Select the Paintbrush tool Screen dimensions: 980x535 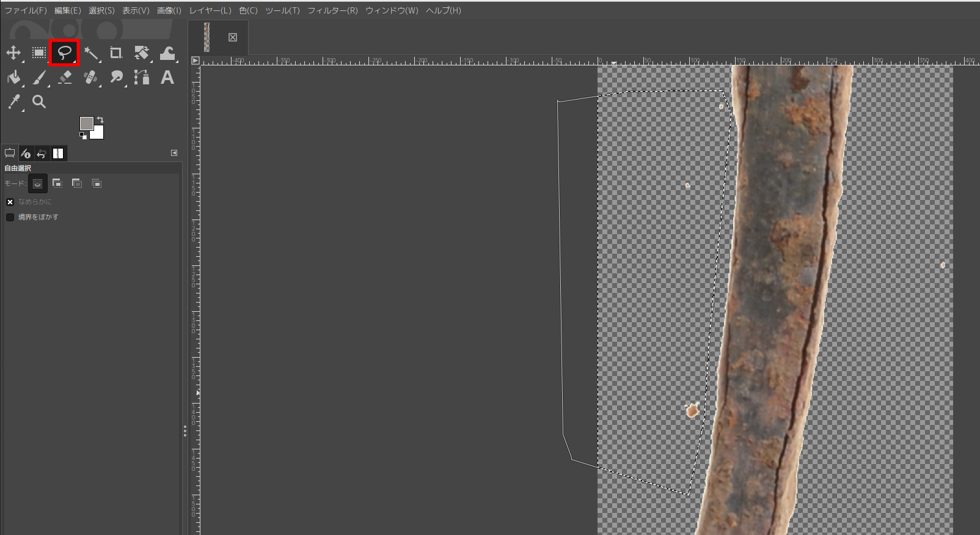(x=39, y=78)
